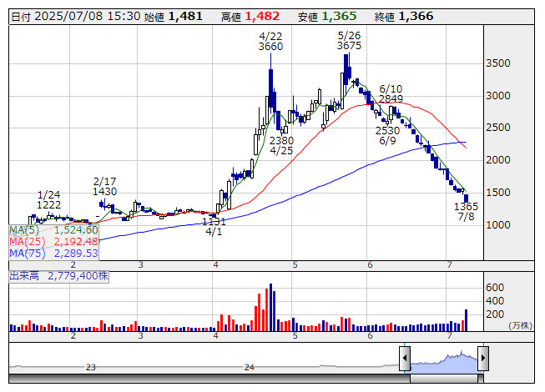Click the tallest blue volume bar in April

click(x=270, y=307)
